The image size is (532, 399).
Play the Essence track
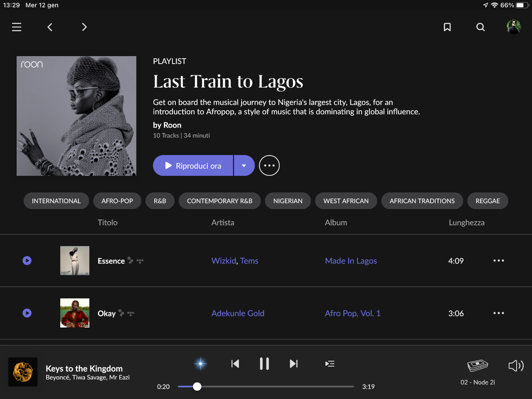(x=27, y=261)
